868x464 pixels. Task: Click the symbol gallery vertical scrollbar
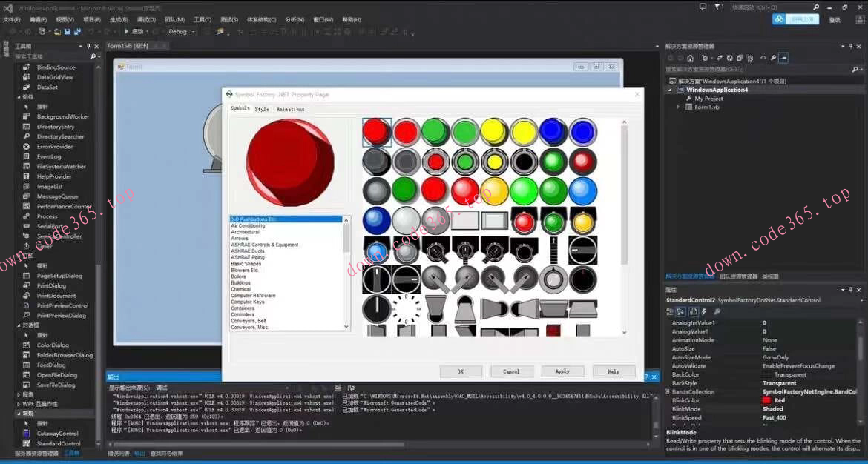tap(625, 227)
